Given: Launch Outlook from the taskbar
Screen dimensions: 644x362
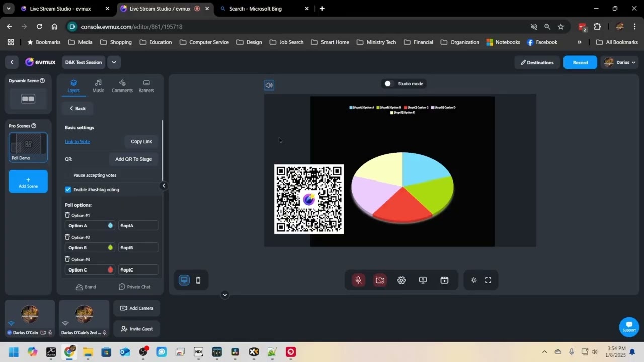Looking at the screenshot, I should click(x=125, y=352).
